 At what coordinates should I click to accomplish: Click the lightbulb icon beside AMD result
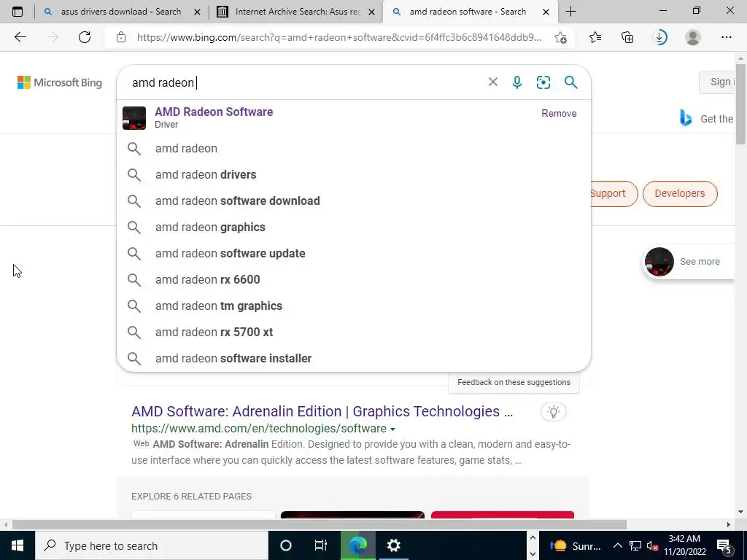coord(553,412)
